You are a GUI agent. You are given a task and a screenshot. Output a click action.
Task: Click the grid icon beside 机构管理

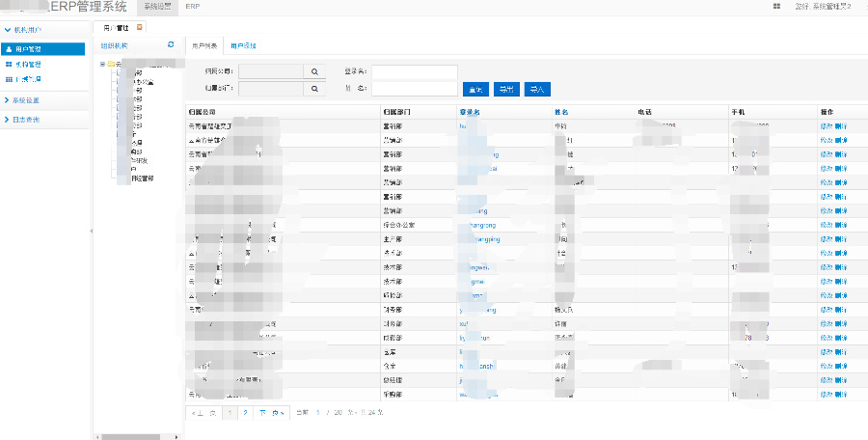tap(9, 65)
